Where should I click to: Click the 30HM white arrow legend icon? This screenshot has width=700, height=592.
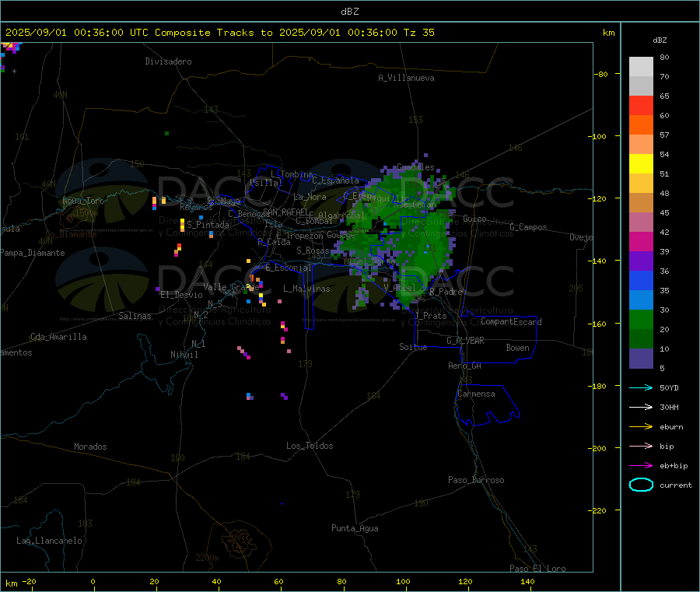[641, 407]
